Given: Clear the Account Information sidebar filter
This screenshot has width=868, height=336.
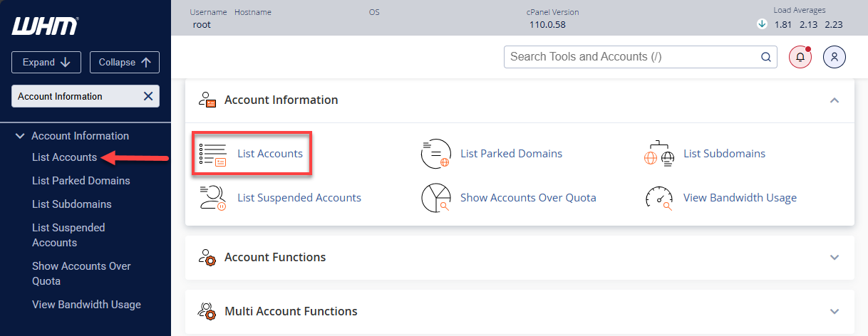Looking at the screenshot, I should (148, 97).
